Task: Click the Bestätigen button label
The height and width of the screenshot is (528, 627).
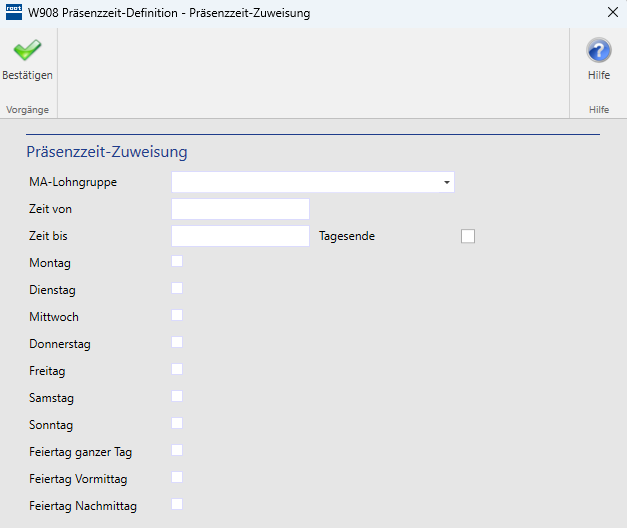Action: [27, 75]
